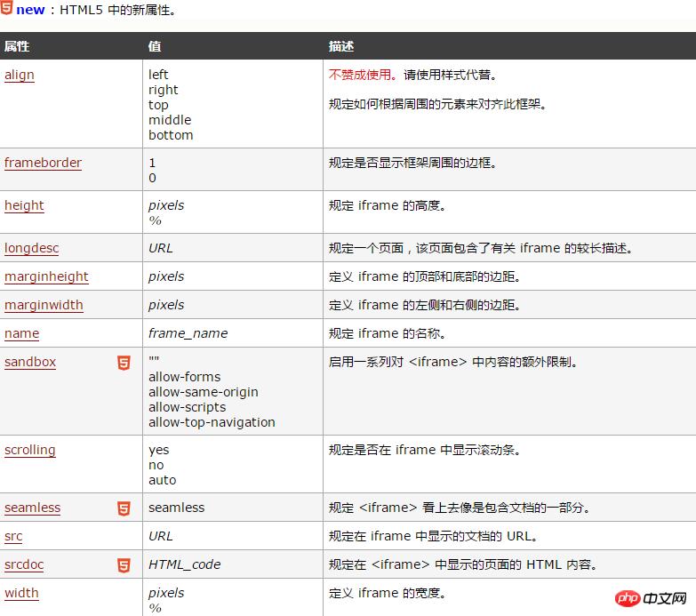Click the blue 'new' legend text
This screenshot has width=696, height=616.
pyautogui.click(x=30, y=10)
